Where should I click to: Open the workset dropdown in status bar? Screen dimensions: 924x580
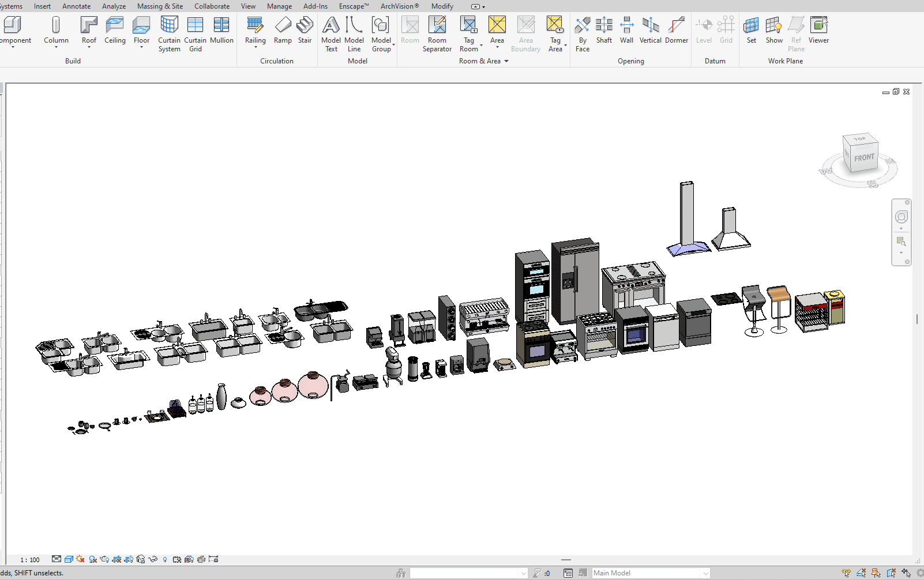point(523,573)
